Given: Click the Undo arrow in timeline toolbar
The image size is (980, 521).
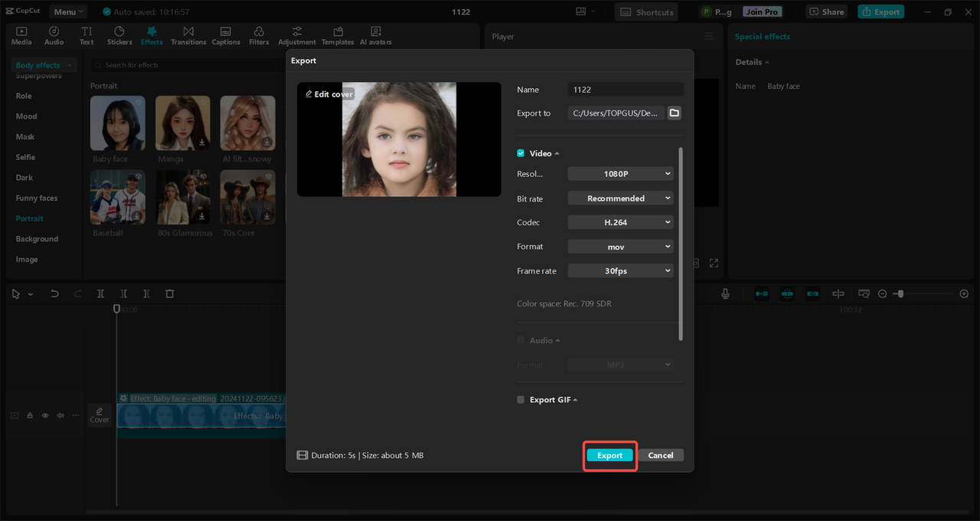Looking at the screenshot, I should pos(54,293).
